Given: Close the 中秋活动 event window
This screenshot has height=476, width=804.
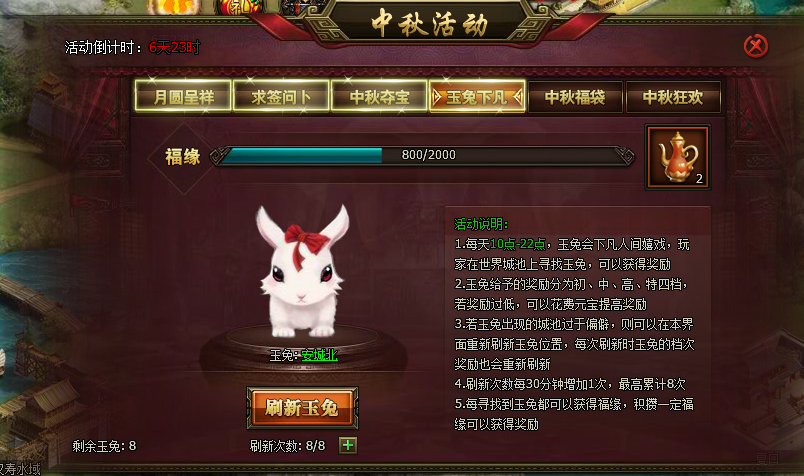Looking at the screenshot, I should (755, 46).
